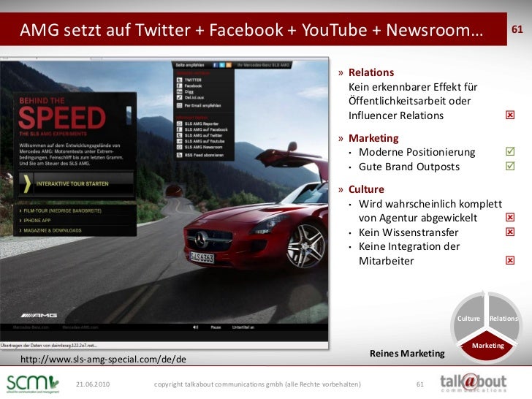Click the red Marketing heading in the list
This screenshot has height=399, width=532.
tap(373, 138)
